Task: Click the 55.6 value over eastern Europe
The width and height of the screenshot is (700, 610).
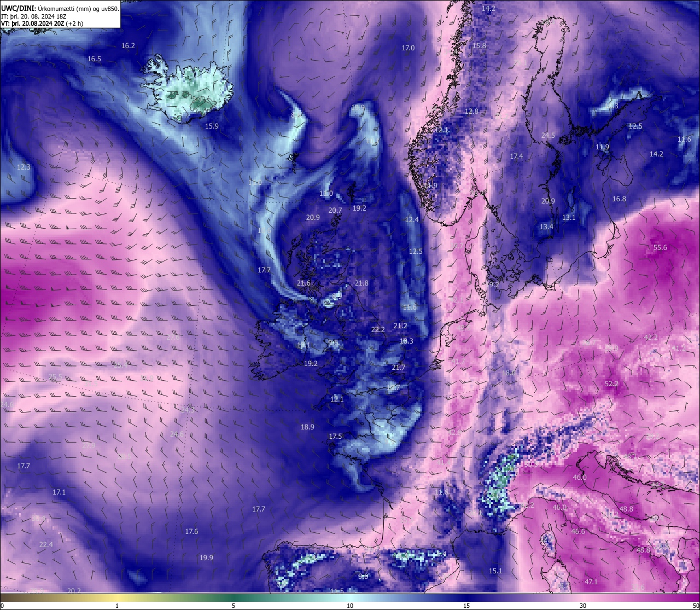Action: coord(660,248)
